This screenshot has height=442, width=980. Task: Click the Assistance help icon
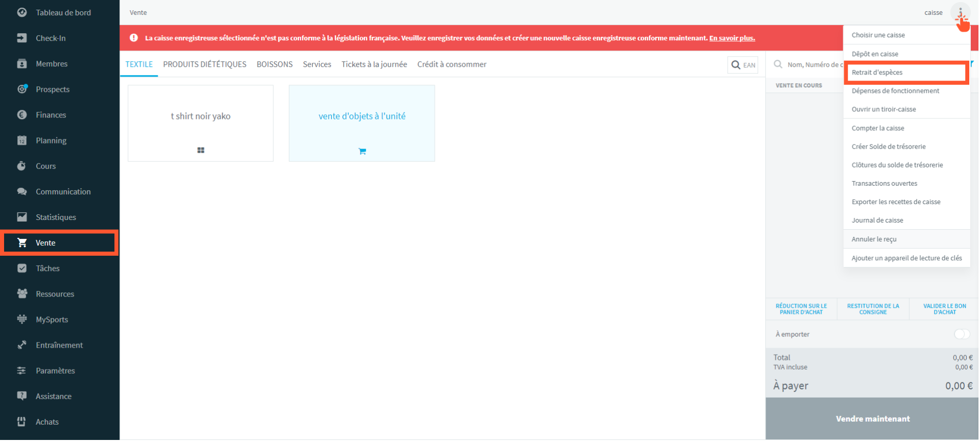tap(22, 396)
